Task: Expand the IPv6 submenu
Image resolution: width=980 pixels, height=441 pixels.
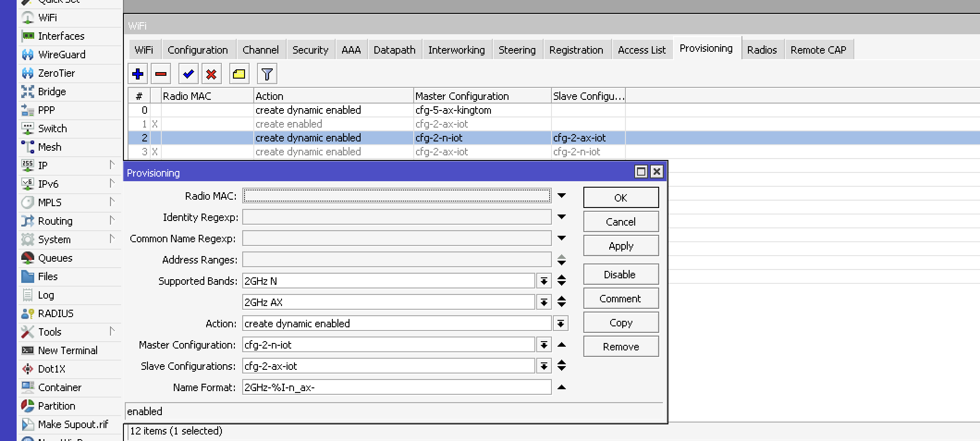Action: coord(112,183)
